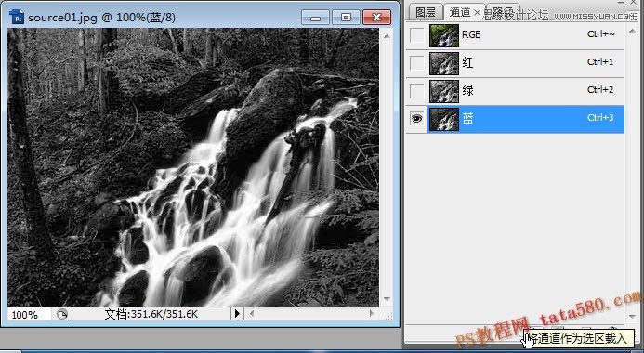Click the source01.jpg @ 100%(蓝/8) title
Image resolution: width=644 pixels, height=353 pixels.
(x=101, y=18)
